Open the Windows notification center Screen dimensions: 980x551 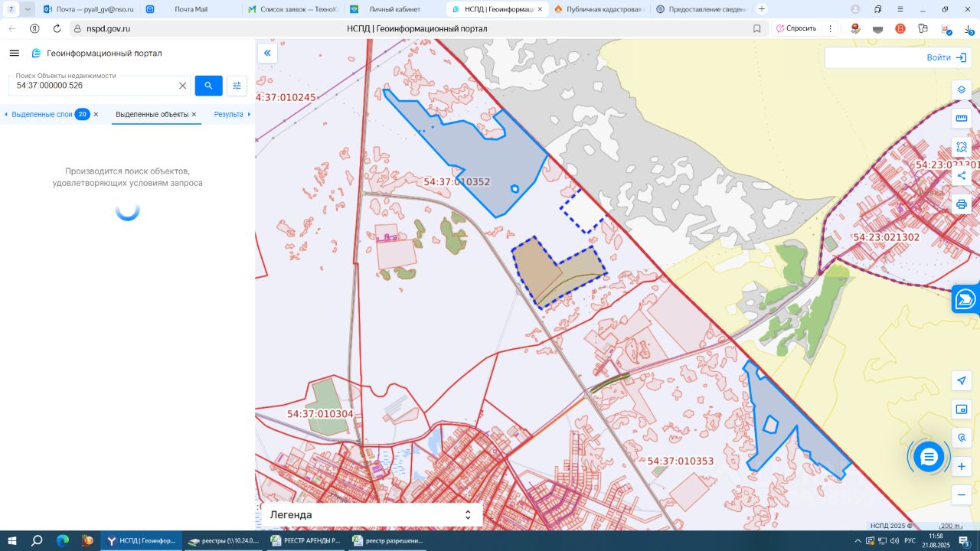point(965,541)
